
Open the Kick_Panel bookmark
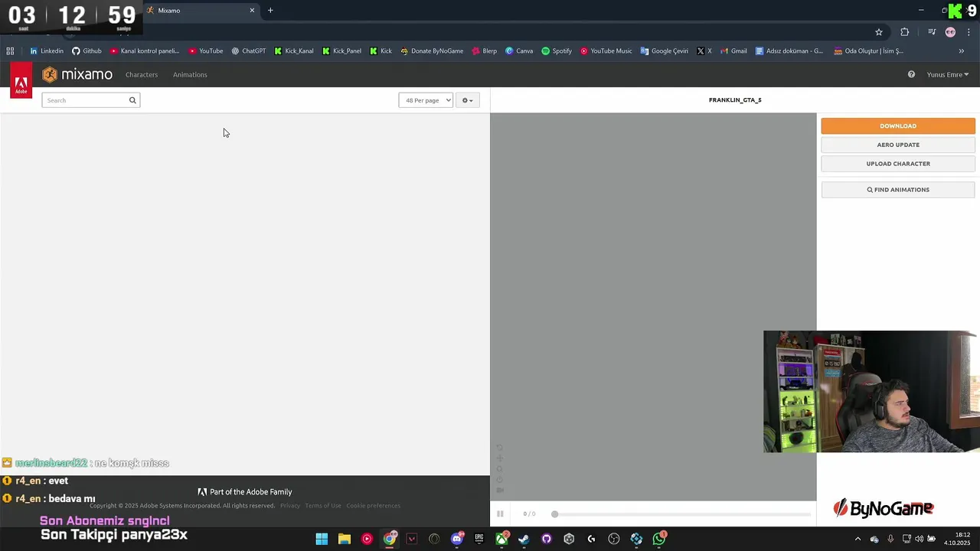click(342, 51)
